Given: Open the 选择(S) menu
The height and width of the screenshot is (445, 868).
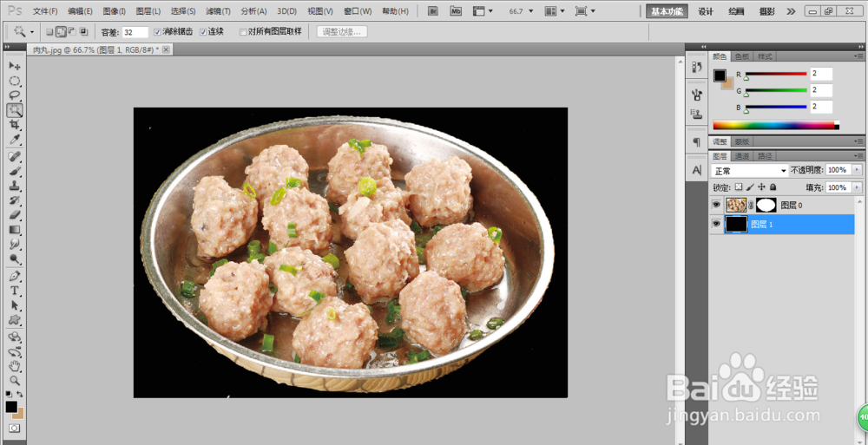Looking at the screenshot, I should click(183, 11).
